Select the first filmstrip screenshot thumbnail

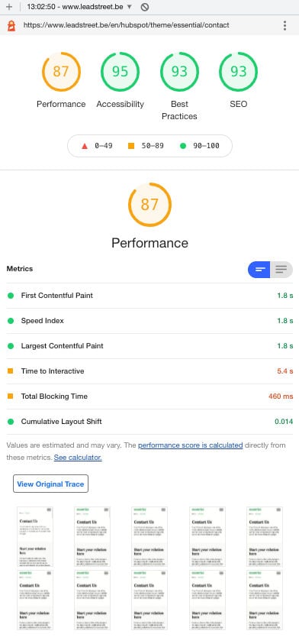point(35,536)
